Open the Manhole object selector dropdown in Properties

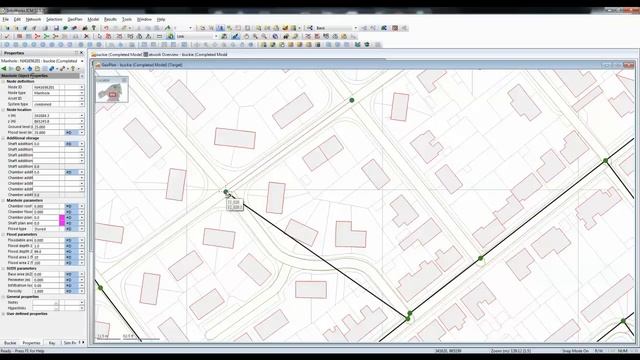82,61
